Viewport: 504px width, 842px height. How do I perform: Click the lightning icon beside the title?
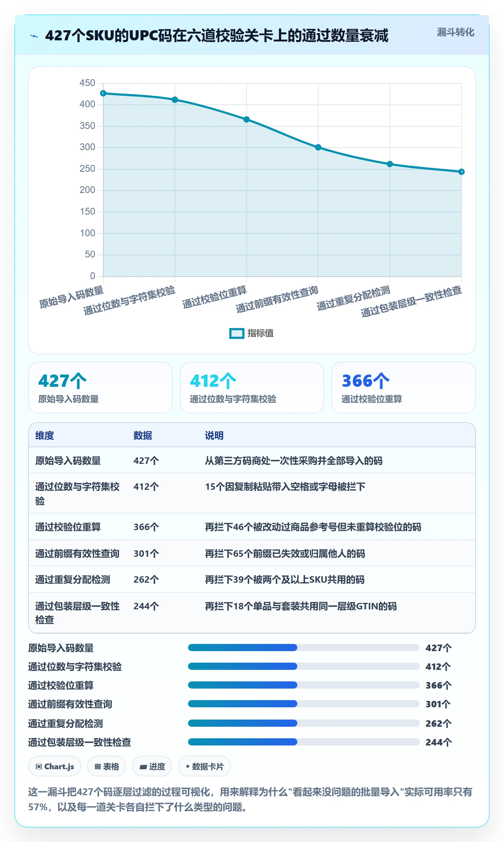point(34,36)
